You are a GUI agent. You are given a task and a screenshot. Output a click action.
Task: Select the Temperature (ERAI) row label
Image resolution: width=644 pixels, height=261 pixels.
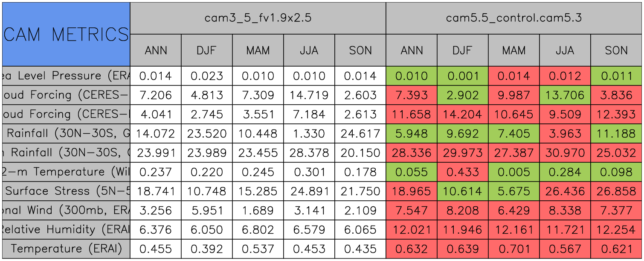coord(66,249)
